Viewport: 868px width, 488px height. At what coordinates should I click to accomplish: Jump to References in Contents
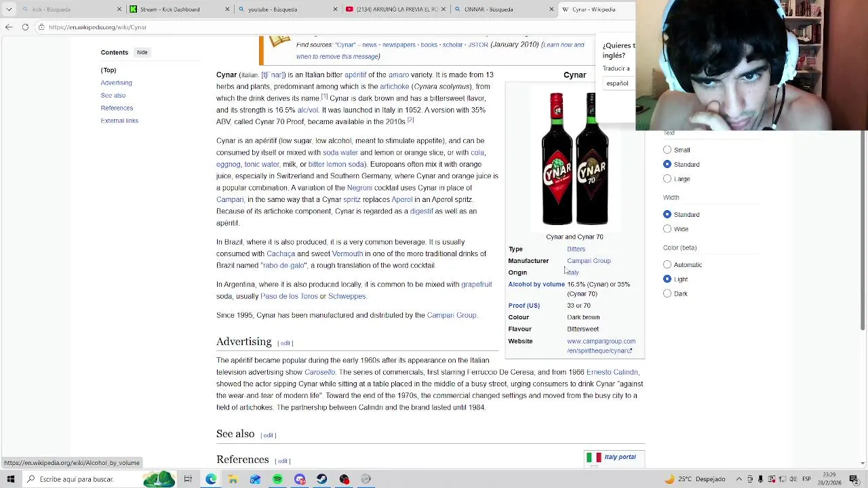click(117, 108)
